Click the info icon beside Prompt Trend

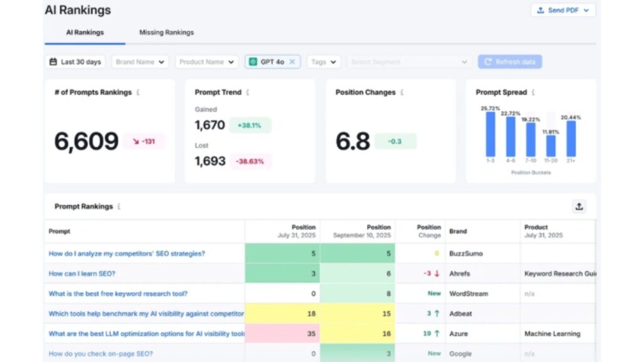248,92
